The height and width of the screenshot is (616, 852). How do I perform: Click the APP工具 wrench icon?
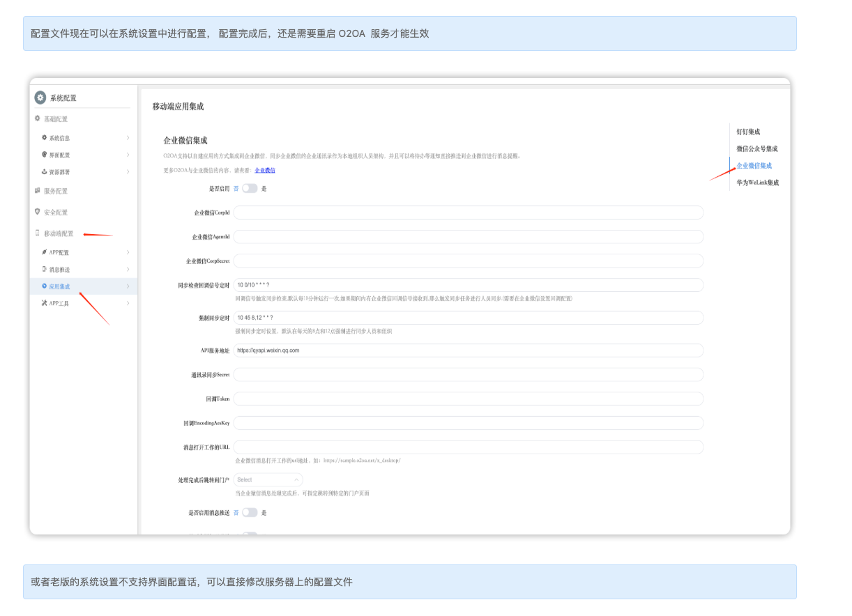coord(45,303)
